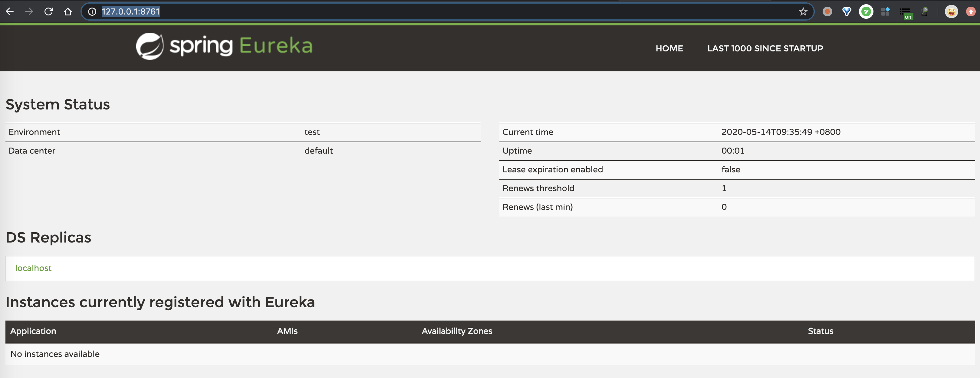Open the grid-with-diamond extension icon
The width and height of the screenshot is (980, 378).
885,11
